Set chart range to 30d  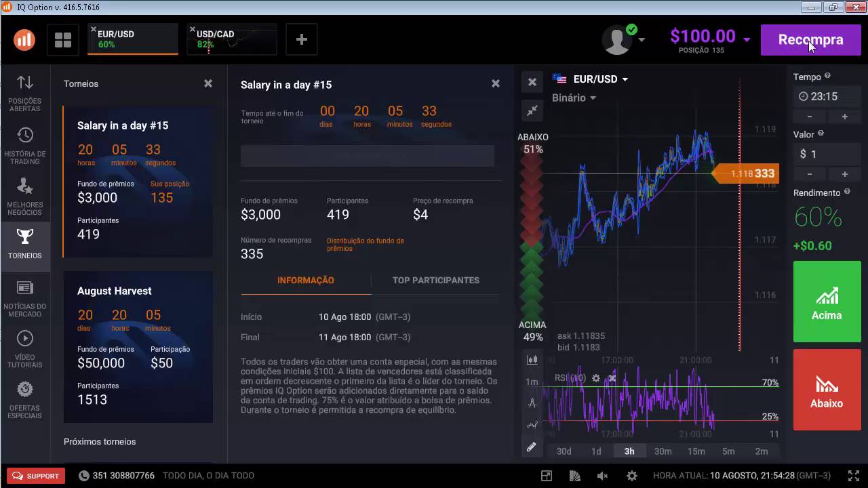pyautogui.click(x=564, y=451)
